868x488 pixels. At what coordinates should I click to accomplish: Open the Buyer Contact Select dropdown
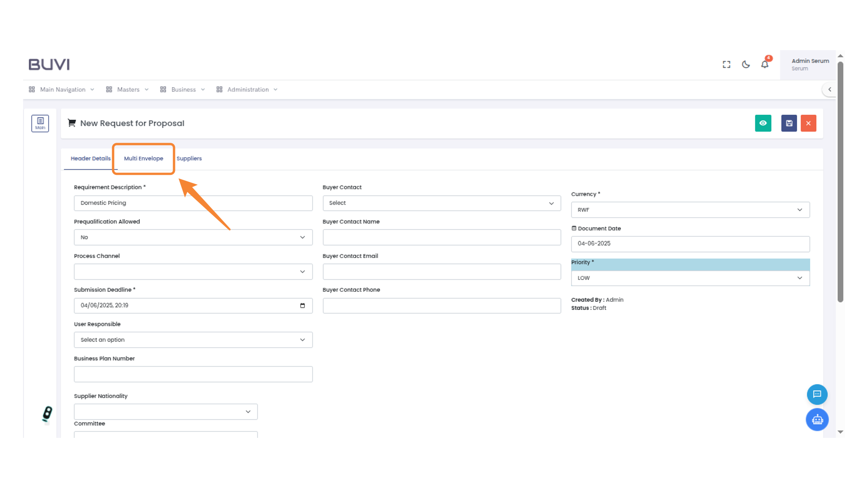(442, 203)
